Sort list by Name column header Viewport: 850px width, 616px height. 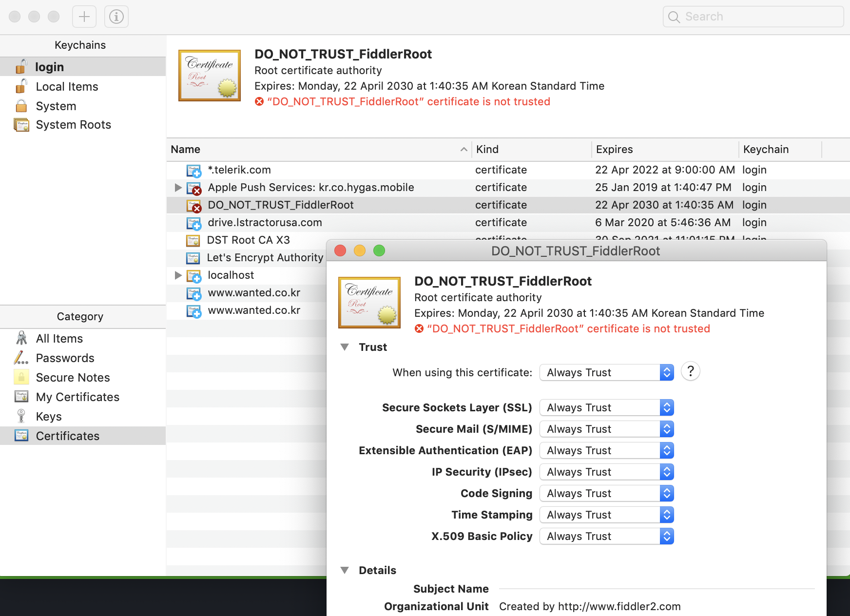[319, 149]
